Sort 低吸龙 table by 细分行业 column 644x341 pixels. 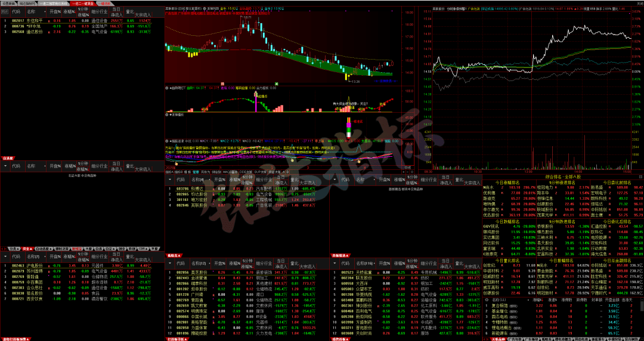pyautogui.click(x=264, y=263)
